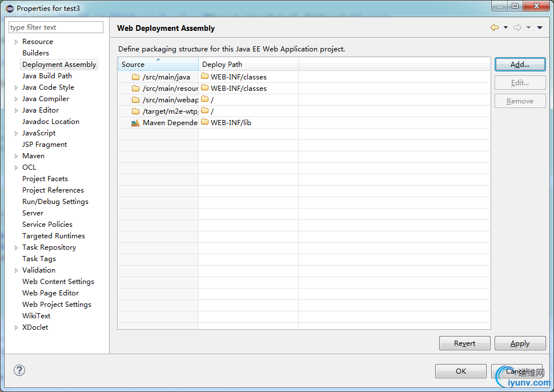Click folder icon of /src/main/webap row
This screenshot has height=392, width=554.
coord(135,99)
